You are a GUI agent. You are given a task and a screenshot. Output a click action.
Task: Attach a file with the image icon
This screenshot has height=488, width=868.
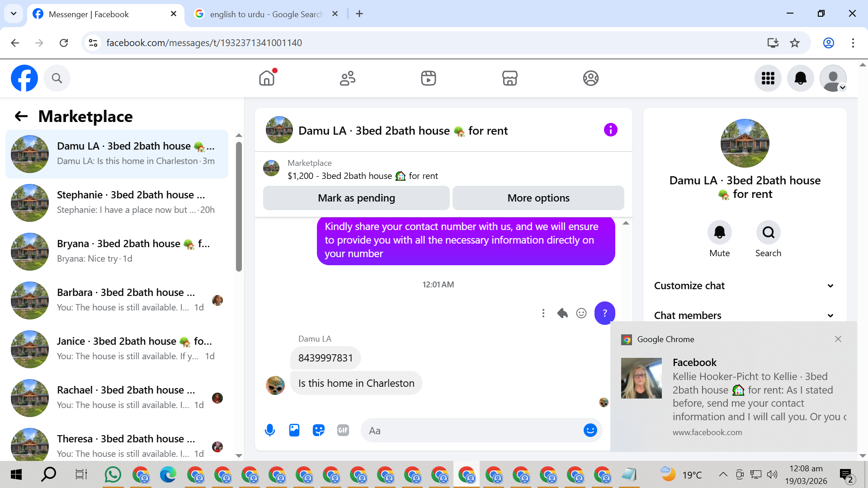click(294, 430)
